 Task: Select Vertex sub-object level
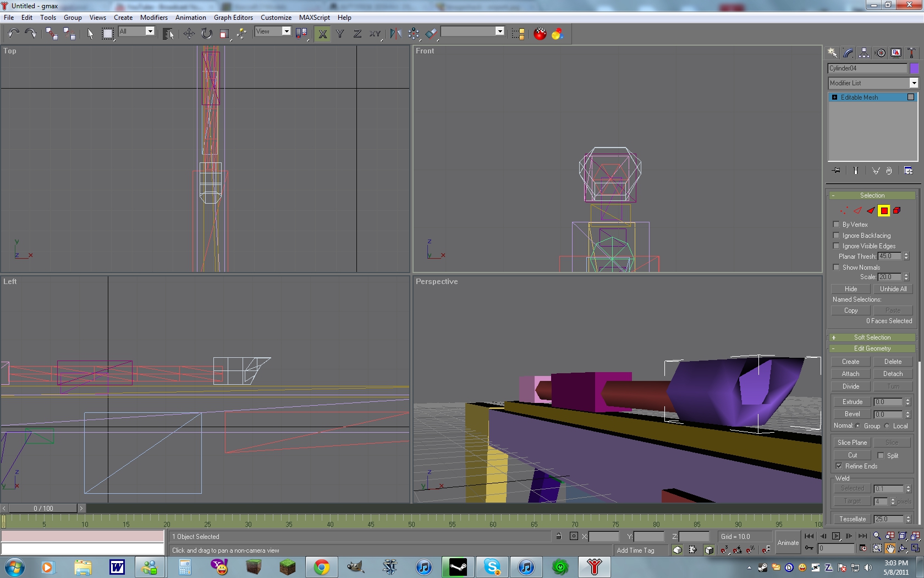pyautogui.click(x=844, y=210)
